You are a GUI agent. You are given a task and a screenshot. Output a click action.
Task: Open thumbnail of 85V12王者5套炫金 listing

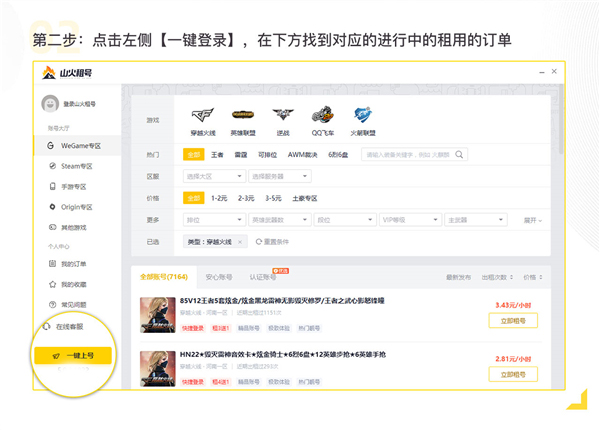click(x=158, y=315)
